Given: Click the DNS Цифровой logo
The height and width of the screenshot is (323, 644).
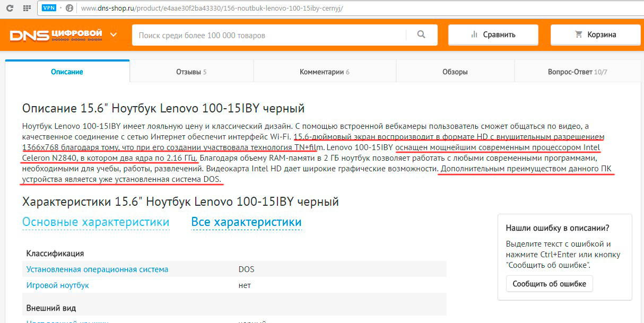Looking at the screenshot, I should [56, 35].
